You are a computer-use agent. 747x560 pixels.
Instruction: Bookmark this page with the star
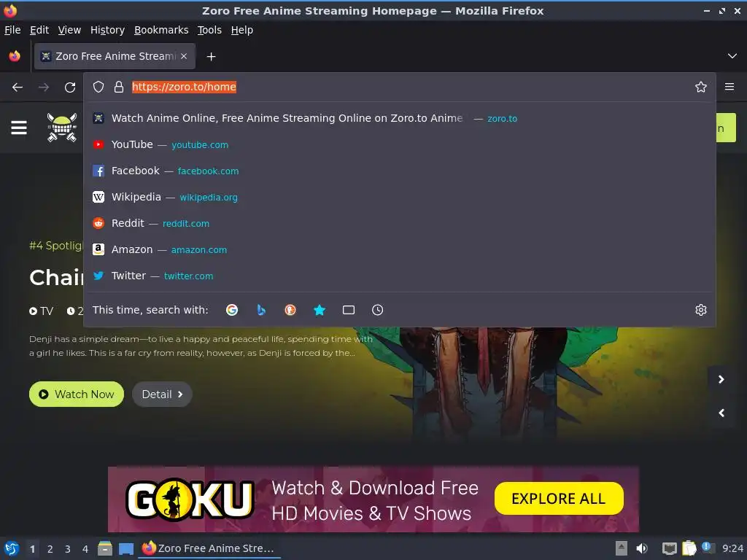pyautogui.click(x=700, y=87)
